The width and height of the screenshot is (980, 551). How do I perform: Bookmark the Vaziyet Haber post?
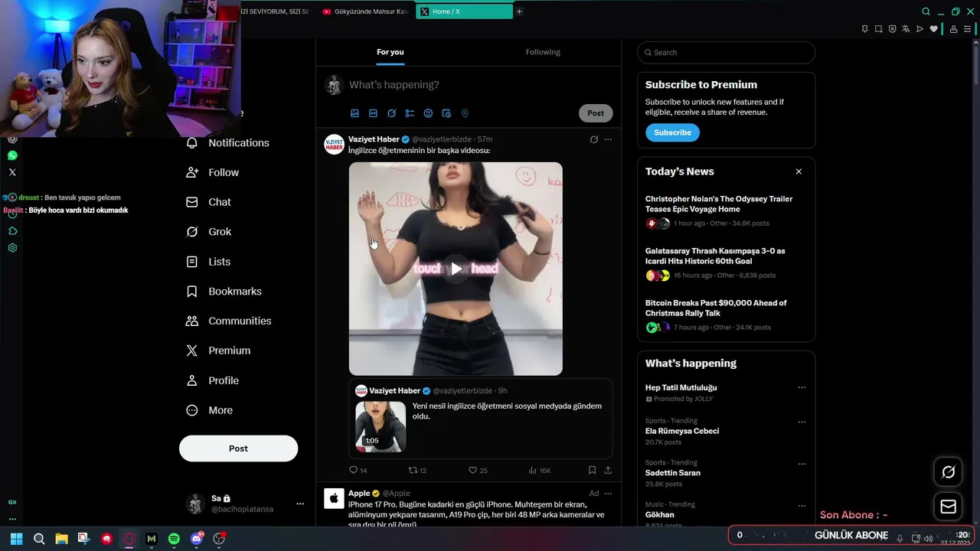pyautogui.click(x=592, y=470)
